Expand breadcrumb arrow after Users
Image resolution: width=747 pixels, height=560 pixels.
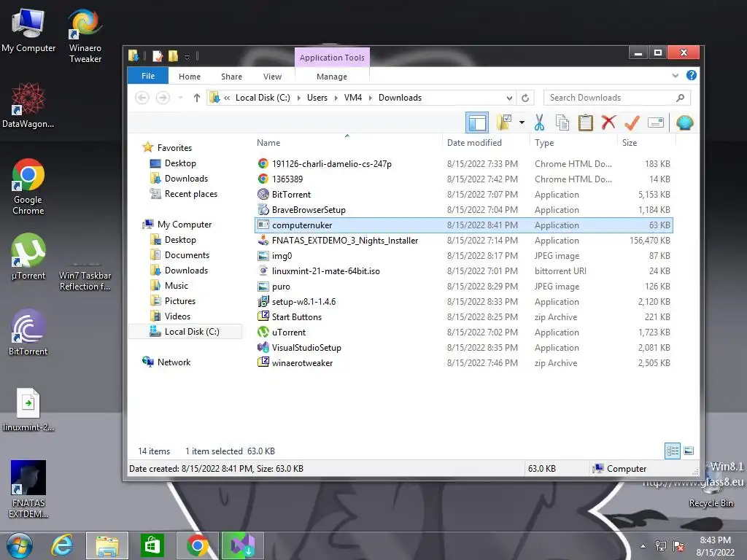[336, 98]
